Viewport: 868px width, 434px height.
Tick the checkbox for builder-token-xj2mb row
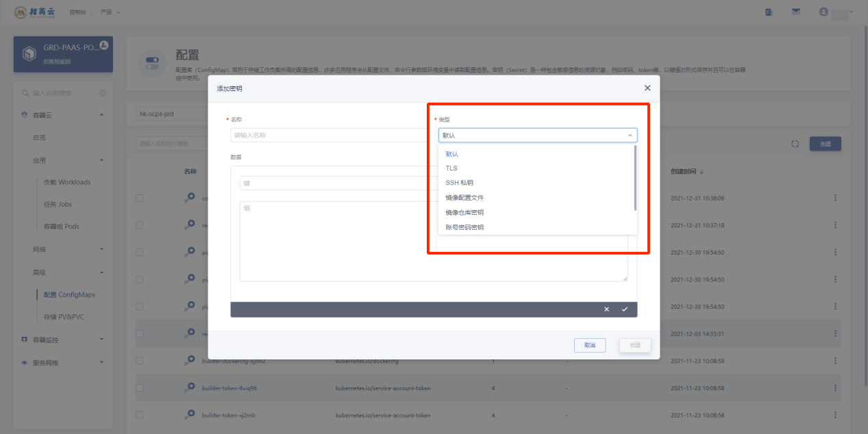click(x=140, y=415)
